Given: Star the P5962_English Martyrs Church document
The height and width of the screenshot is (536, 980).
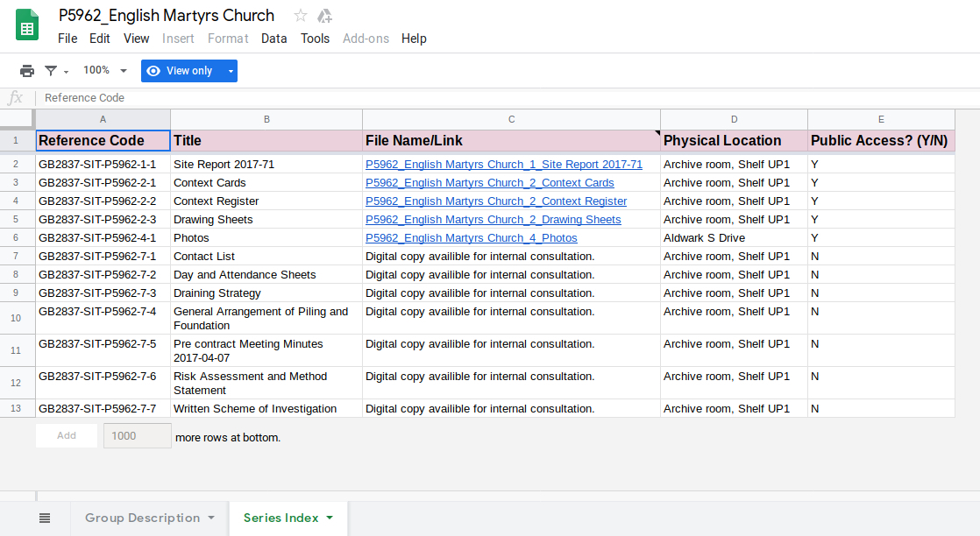Looking at the screenshot, I should coord(301,16).
